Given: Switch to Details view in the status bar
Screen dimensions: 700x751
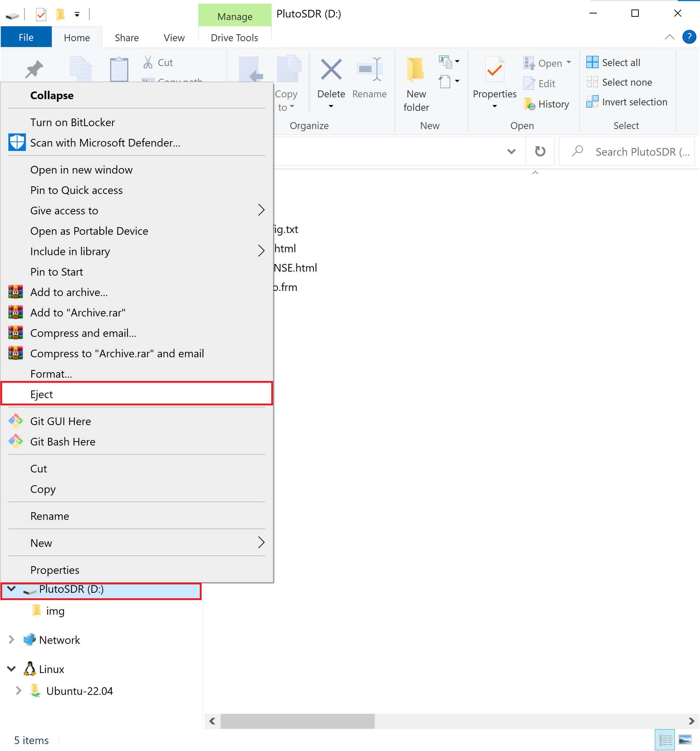Looking at the screenshot, I should (x=665, y=739).
